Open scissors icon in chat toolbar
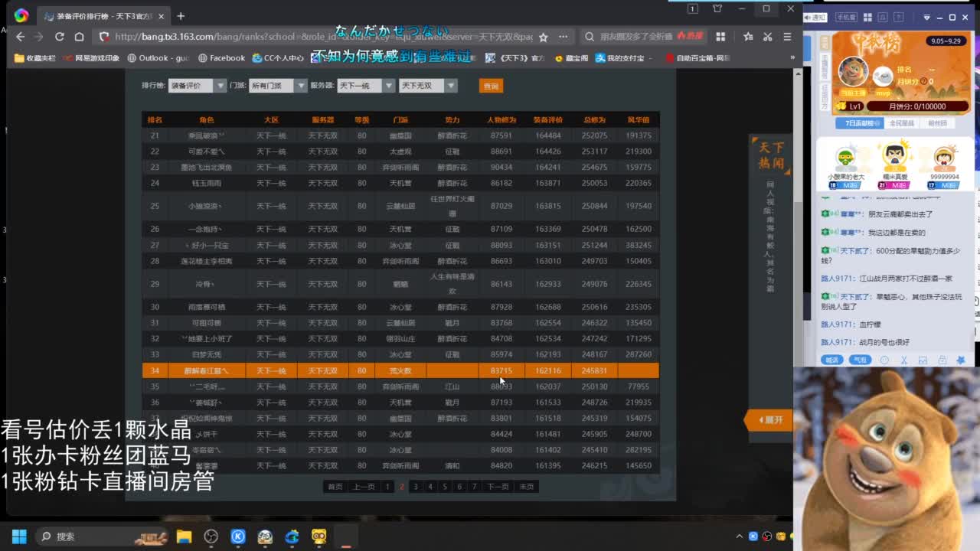 [x=903, y=360]
